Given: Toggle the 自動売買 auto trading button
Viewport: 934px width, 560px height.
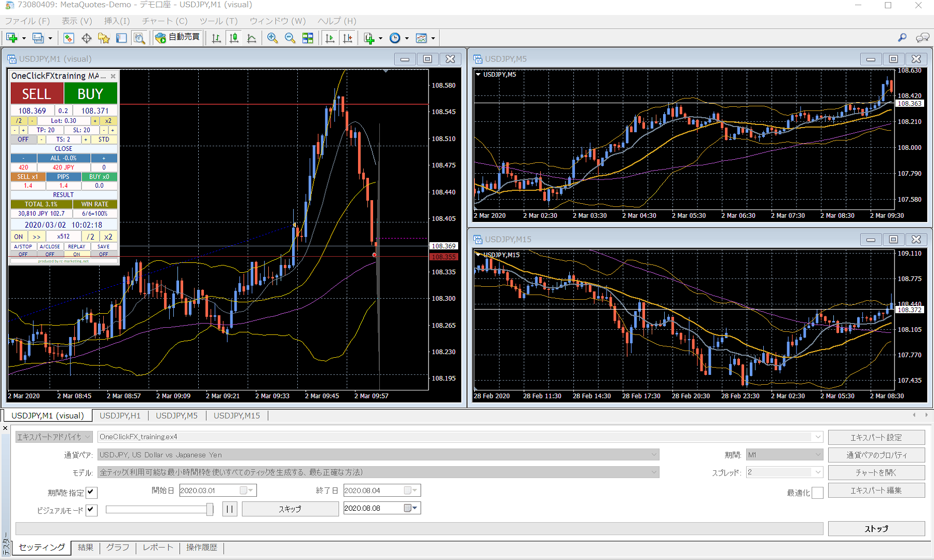Looking at the screenshot, I should point(177,37).
